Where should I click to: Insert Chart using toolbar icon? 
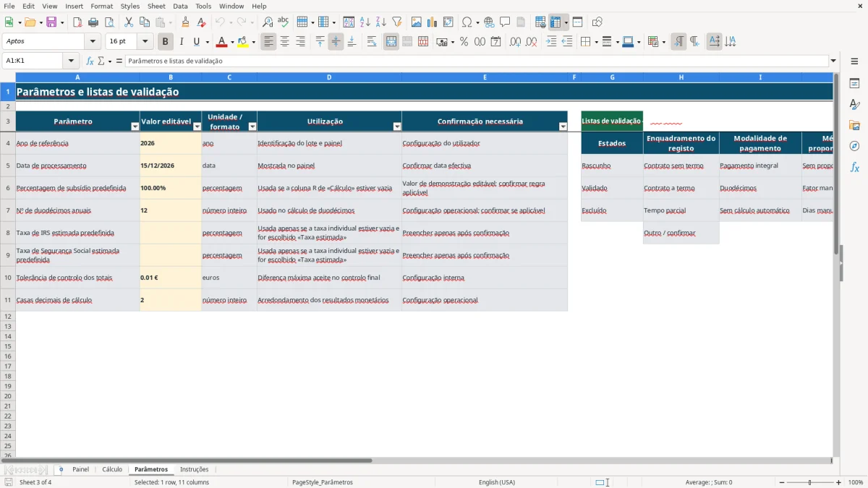[x=433, y=22]
